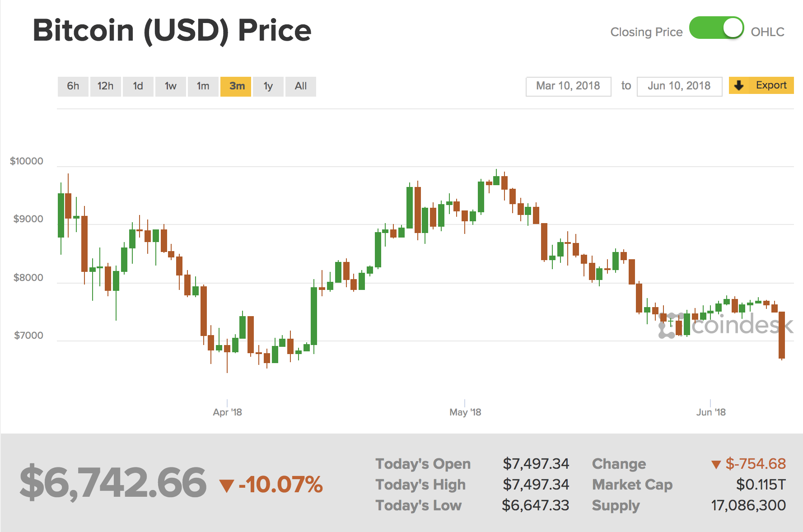Select the All timeframe tab
This screenshot has height=532, width=803.
tap(300, 86)
